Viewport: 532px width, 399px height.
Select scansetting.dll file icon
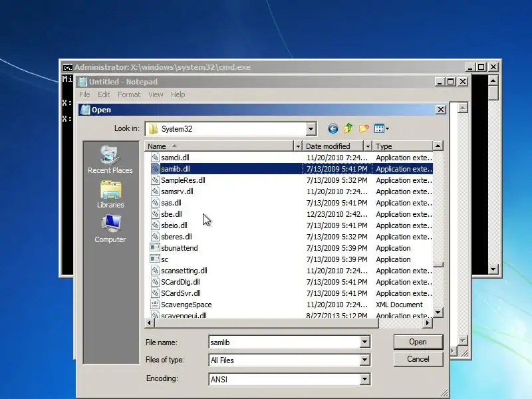155,271
